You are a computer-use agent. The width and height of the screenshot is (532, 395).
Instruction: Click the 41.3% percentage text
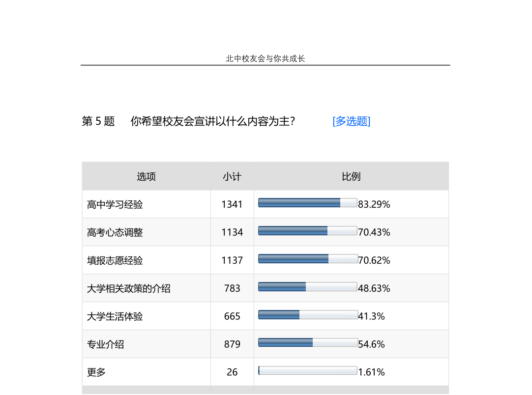371,316
